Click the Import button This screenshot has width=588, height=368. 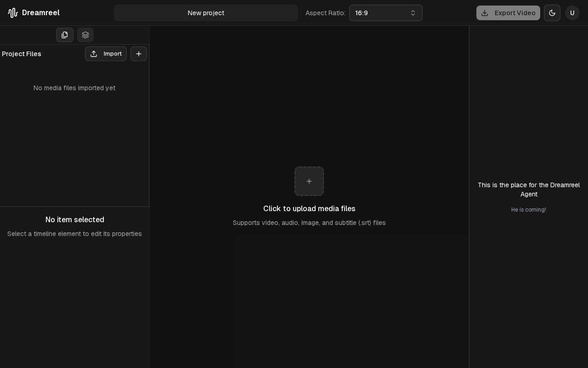106,54
